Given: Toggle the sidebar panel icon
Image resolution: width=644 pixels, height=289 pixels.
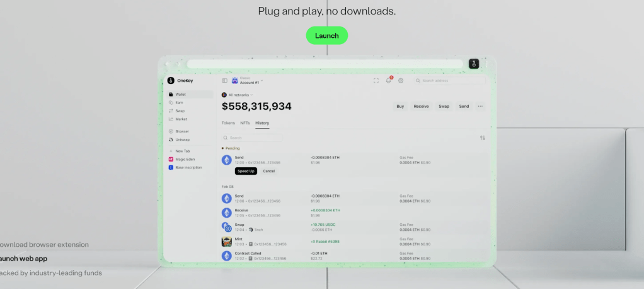Looking at the screenshot, I should pos(224,81).
